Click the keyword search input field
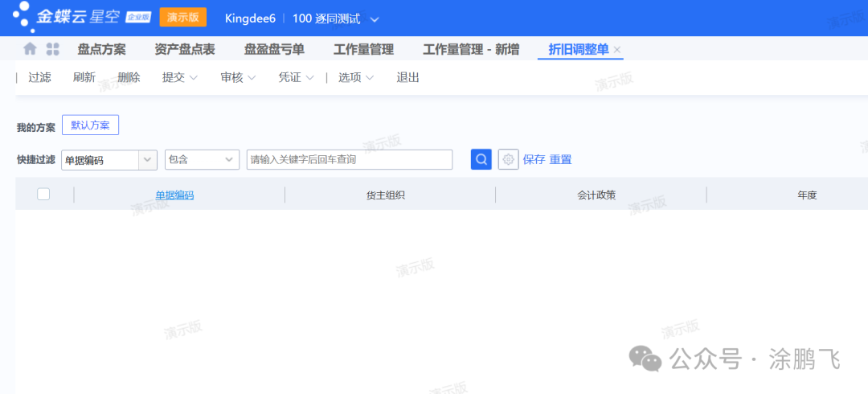Screen dimensions: 868x394 349,159
